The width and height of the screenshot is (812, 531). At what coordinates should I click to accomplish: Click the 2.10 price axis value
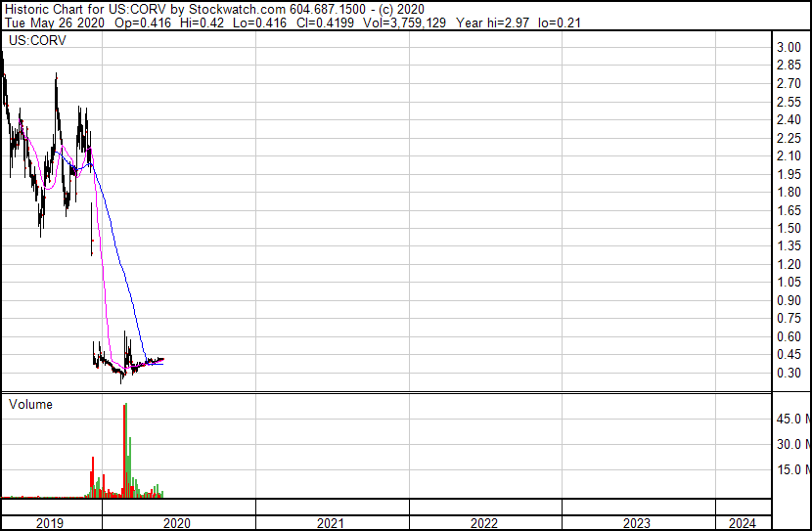(789, 155)
